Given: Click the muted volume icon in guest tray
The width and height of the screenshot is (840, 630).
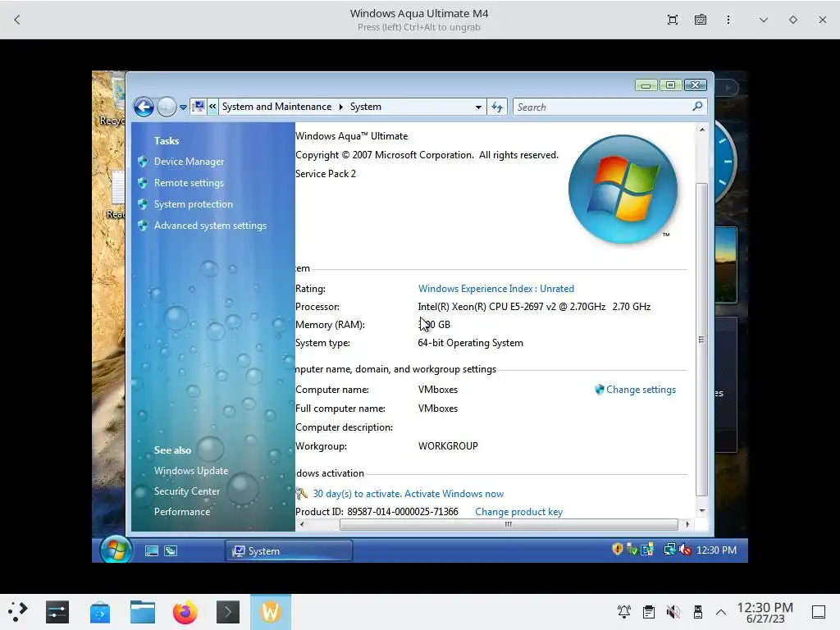Looking at the screenshot, I should tap(685, 549).
